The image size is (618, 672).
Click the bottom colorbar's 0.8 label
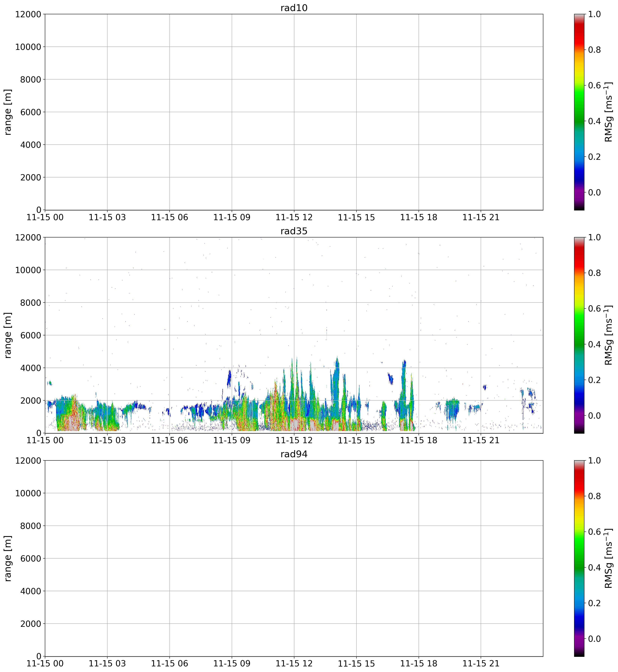(x=594, y=496)
